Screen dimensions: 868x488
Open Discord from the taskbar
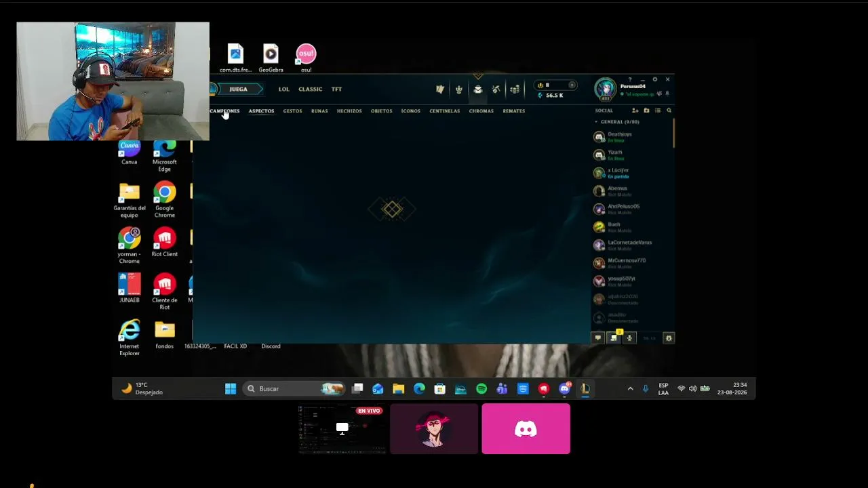(565, 388)
